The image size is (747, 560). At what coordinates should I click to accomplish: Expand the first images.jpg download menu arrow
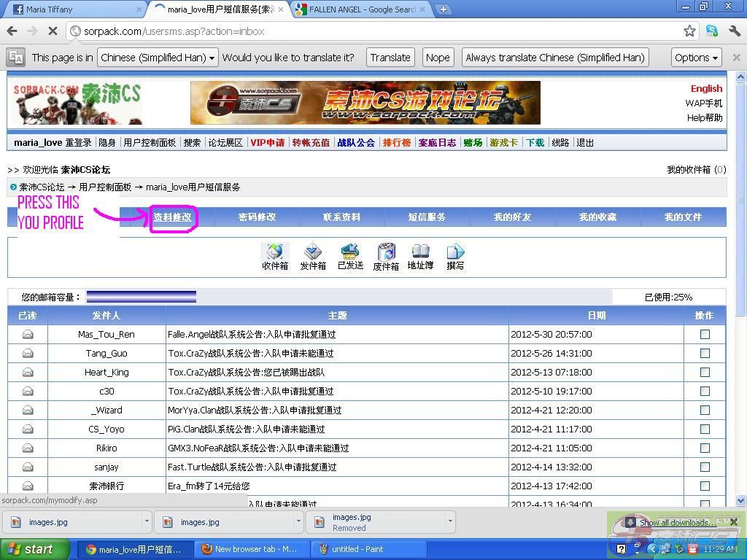147,521
